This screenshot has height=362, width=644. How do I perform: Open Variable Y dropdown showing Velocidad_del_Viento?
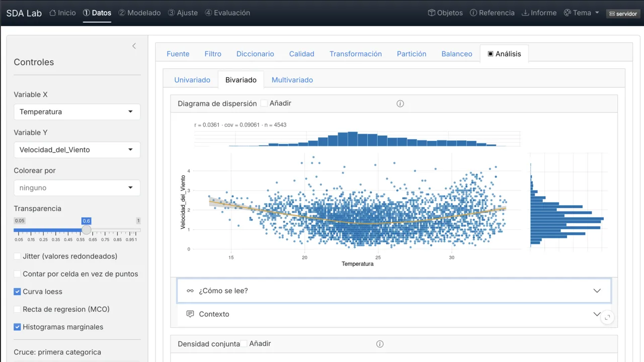point(77,150)
